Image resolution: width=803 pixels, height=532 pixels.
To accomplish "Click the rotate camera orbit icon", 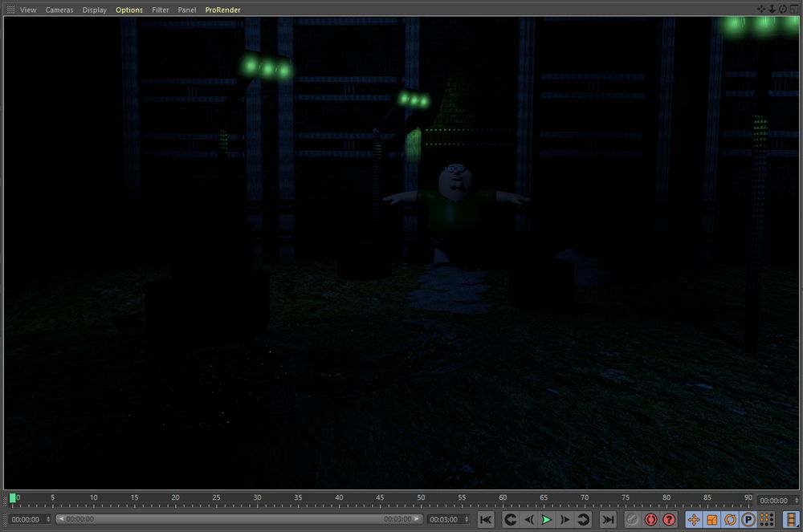I will 782,9.
